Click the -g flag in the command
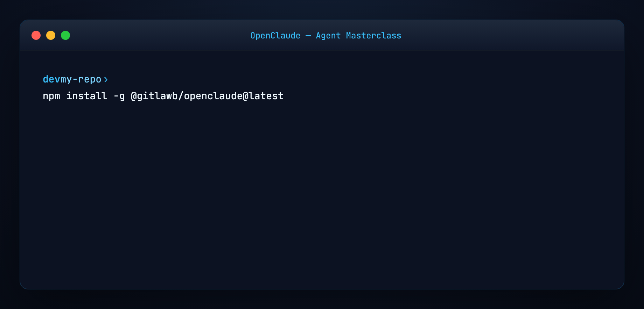Image resolution: width=644 pixels, height=309 pixels. (x=119, y=96)
